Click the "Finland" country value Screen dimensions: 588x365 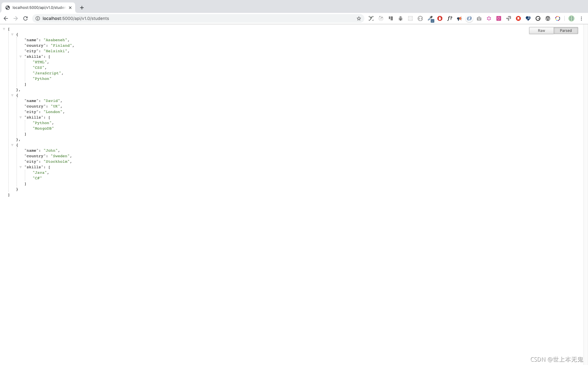click(61, 45)
